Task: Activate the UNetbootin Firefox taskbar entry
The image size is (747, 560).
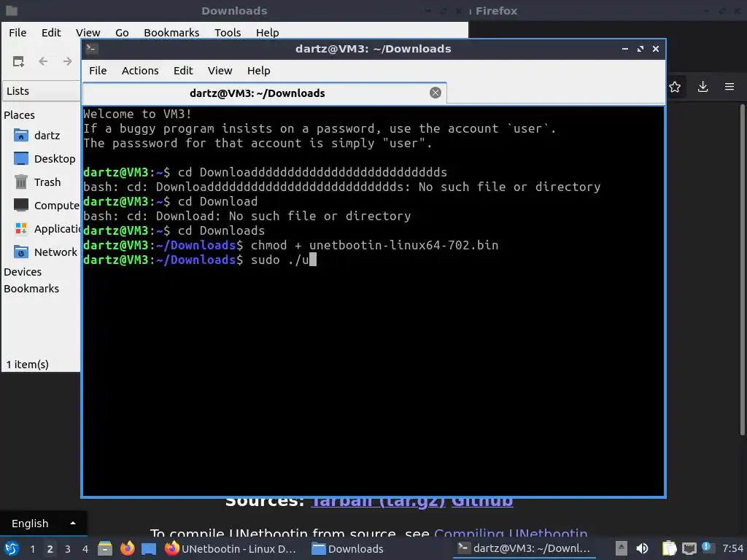Action: (231, 548)
